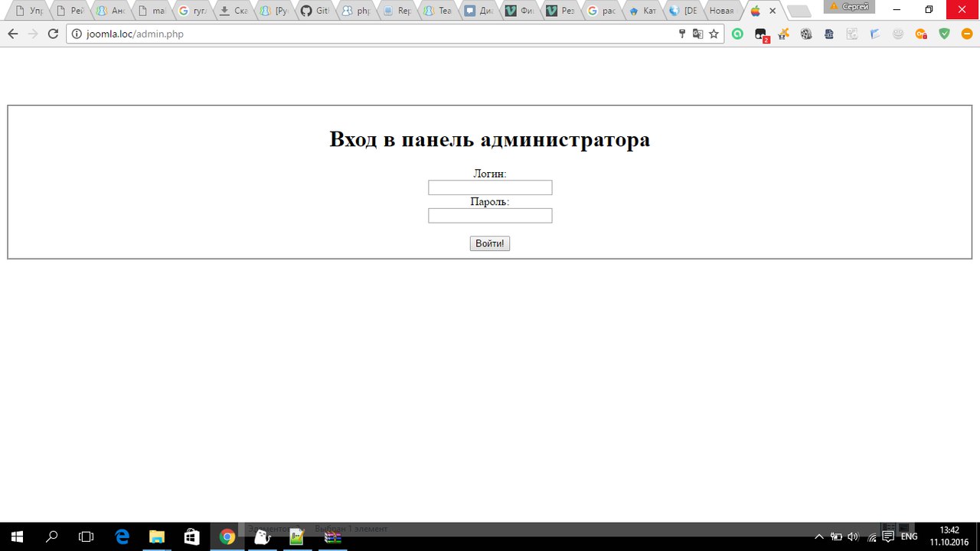980x551 pixels.
Task: Reload the page with the refresh icon
Action: (x=53, y=34)
